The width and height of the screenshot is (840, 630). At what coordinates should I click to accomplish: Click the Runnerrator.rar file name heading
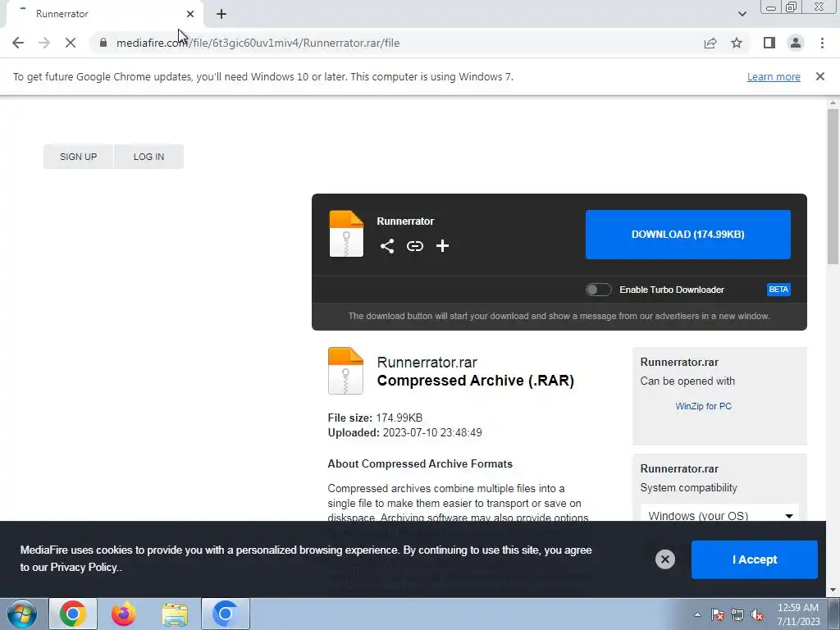click(427, 363)
